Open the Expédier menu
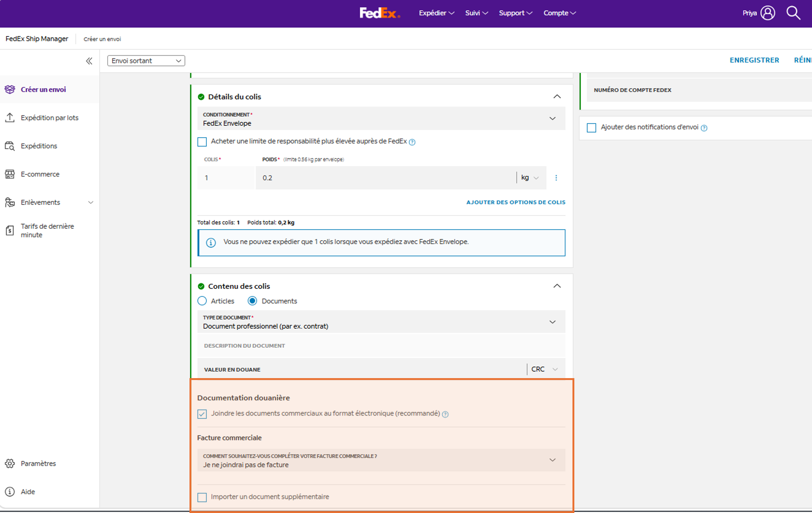 (x=437, y=13)
